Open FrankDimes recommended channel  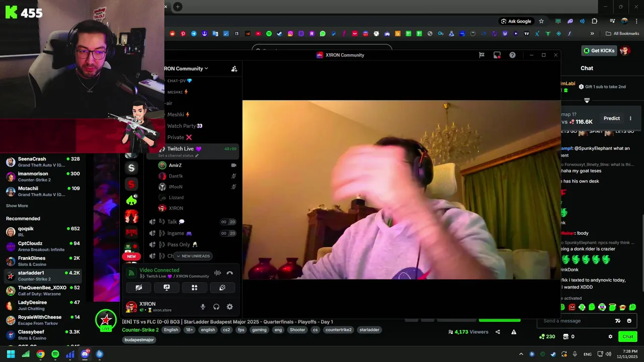43,261
